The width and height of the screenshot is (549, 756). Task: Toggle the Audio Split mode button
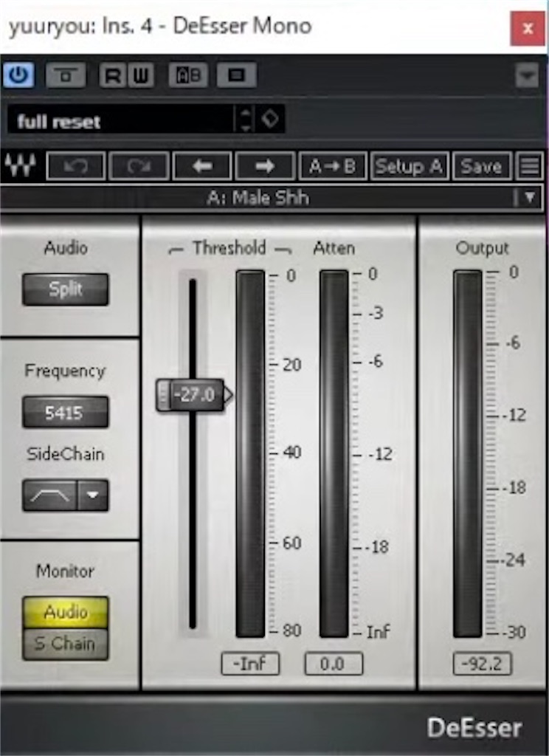65,289
